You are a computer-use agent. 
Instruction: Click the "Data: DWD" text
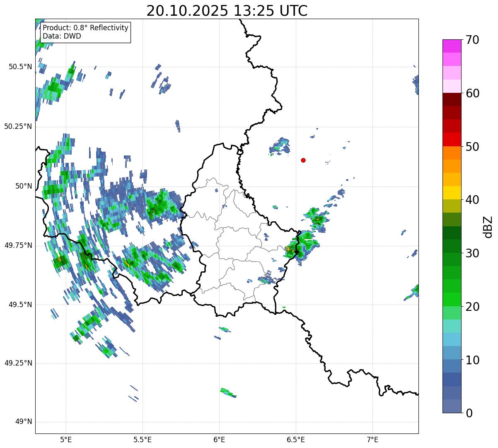[62, 36]
